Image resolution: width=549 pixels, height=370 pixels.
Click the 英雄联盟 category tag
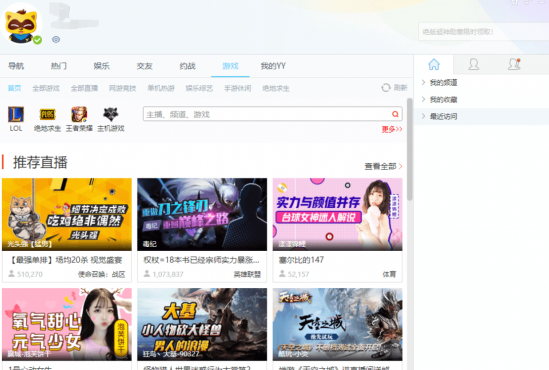click(247, 274)
